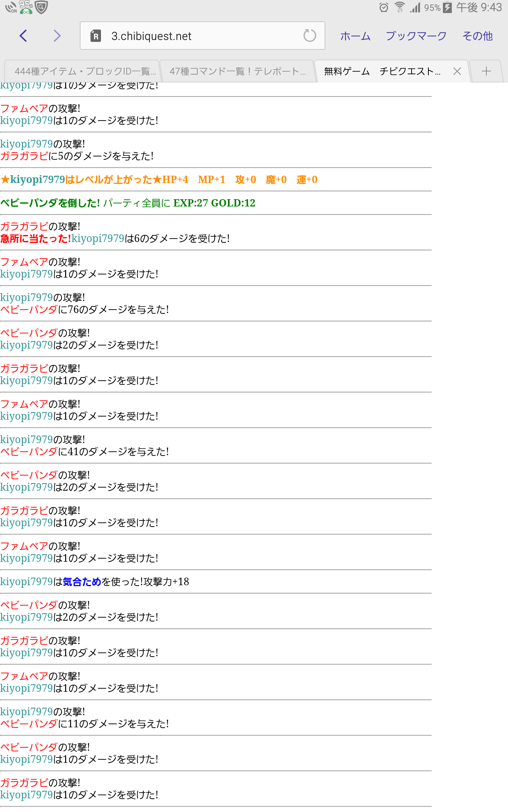Tap the reader mode icon in address bar

coord(96,36)
